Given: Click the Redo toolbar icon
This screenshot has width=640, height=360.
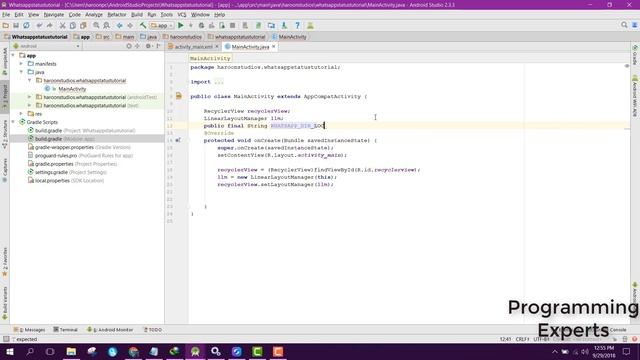Looking at the screenshot, I should pyautogui.click(x=49, y=25).
